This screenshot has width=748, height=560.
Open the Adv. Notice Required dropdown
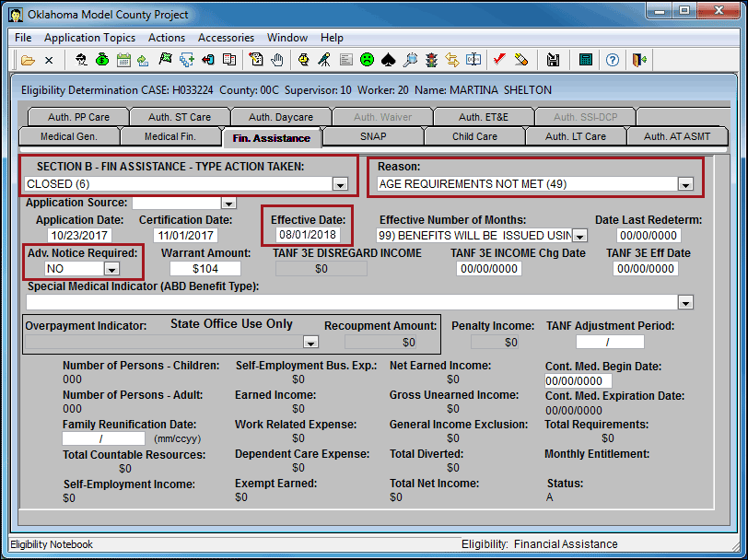click(x=111, y=269)
